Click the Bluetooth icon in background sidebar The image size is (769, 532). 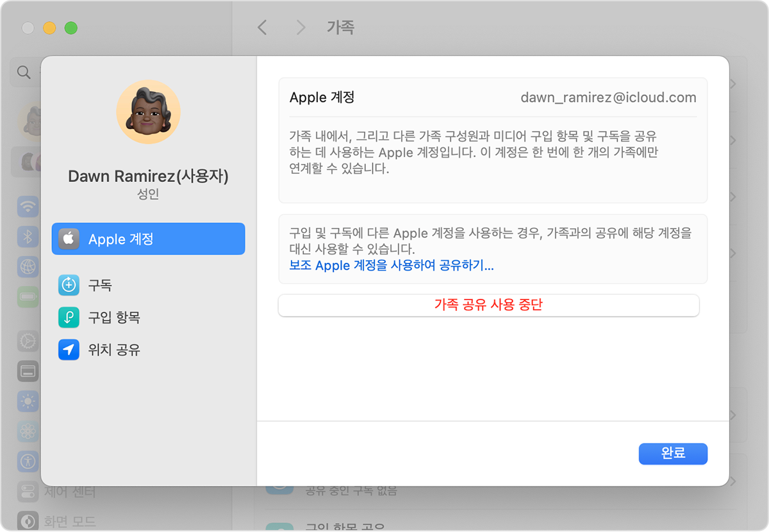[28, 237]
